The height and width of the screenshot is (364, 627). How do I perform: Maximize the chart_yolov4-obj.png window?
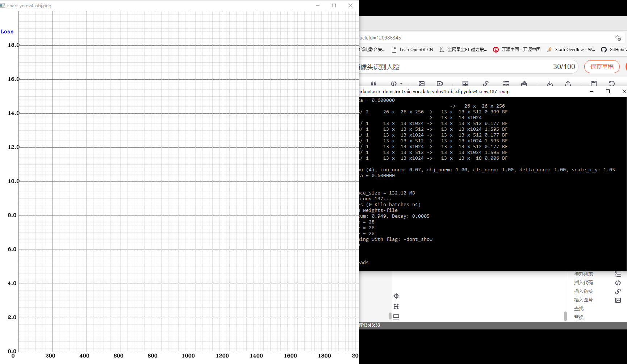(x=334, y=5)
